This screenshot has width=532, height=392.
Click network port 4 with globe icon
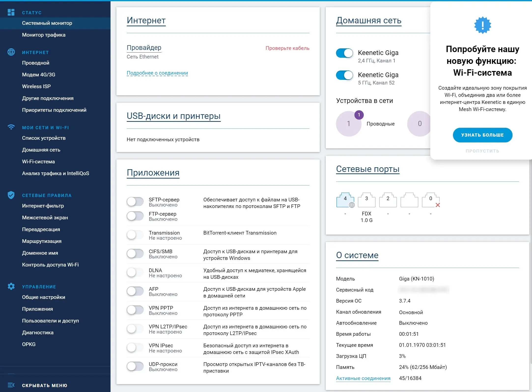[x=345, y=200]
